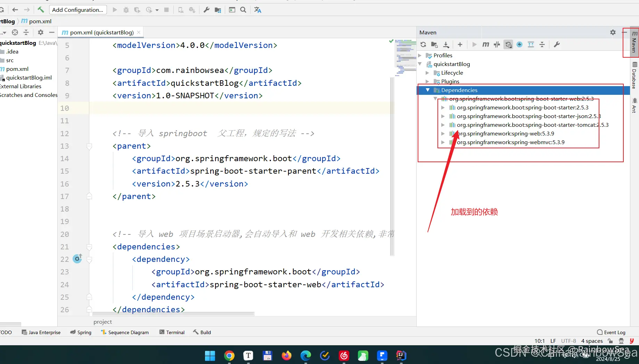The image size is (639, 364).
Task: Toggle Offline Mode in Maven toolbar
Action: tap(497, 44)
